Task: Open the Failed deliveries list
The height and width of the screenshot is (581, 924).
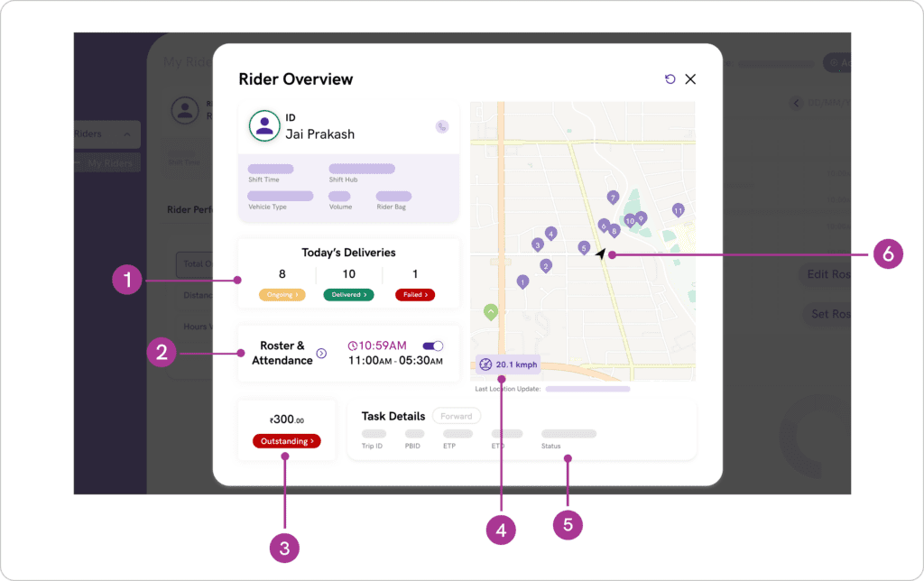Action: [415, 295]
